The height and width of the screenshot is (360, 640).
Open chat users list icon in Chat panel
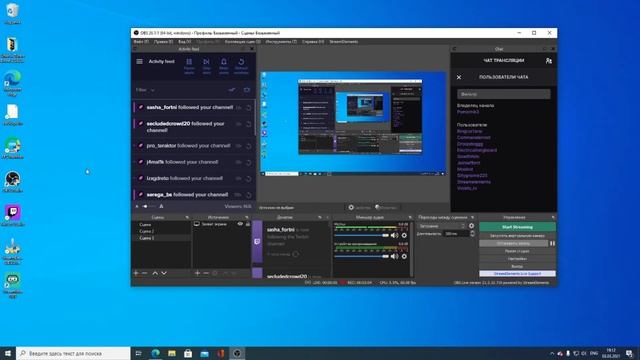549,61
